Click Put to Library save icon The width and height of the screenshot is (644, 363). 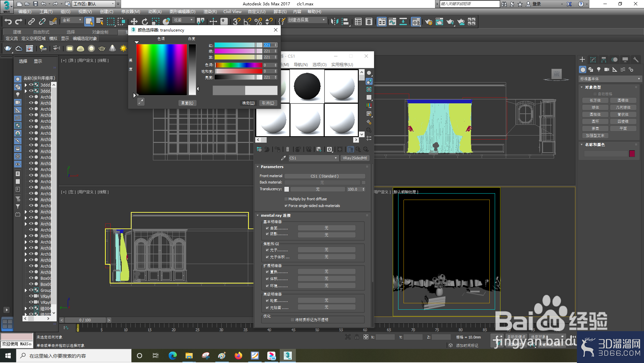(319, 149)
